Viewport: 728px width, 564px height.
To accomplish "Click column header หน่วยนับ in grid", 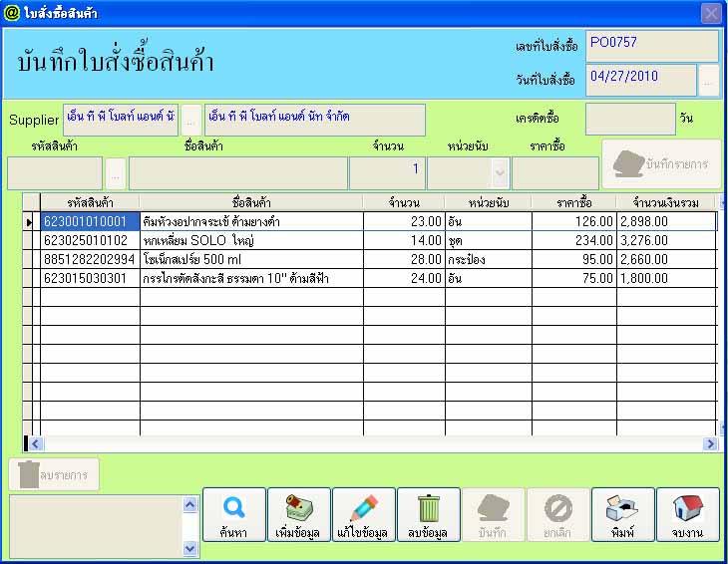I will pos(489,202).
